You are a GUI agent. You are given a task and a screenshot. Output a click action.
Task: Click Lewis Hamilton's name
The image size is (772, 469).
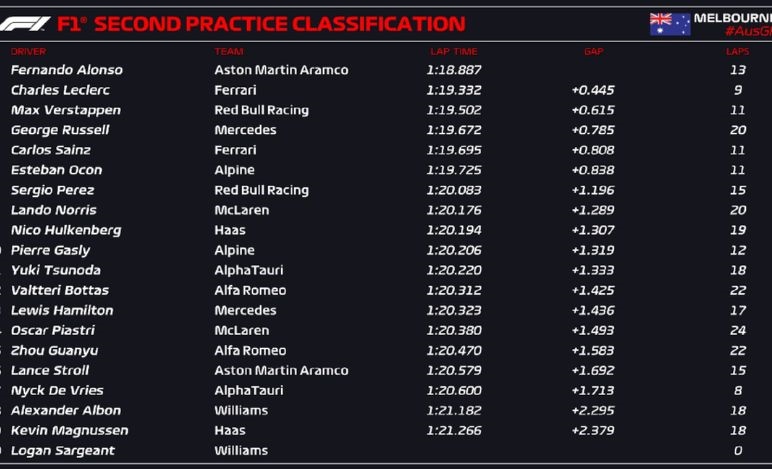pyautogui.click(x=62, y=311)
